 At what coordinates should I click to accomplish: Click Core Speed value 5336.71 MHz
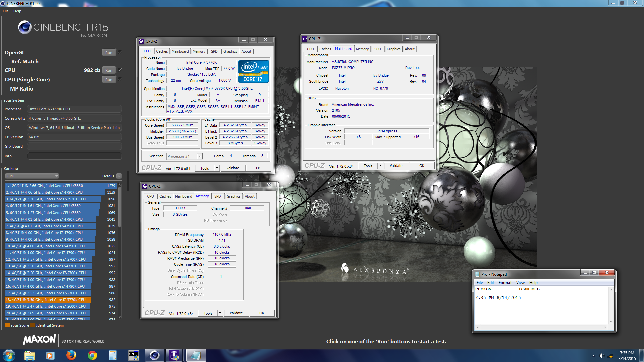(182, 125)
